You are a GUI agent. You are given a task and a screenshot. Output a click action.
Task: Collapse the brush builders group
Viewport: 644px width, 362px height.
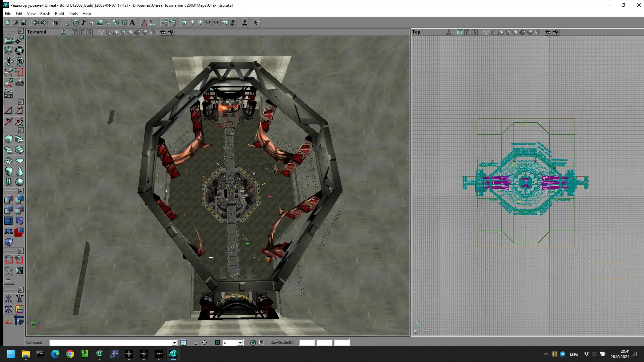coord(21,130)
